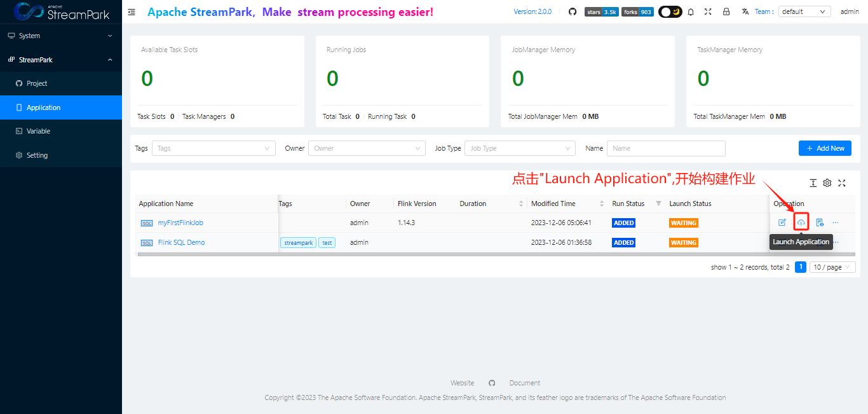Open the 10 / page size selector
The width and height of the screenshot is (868, 414).
[832, 266]
